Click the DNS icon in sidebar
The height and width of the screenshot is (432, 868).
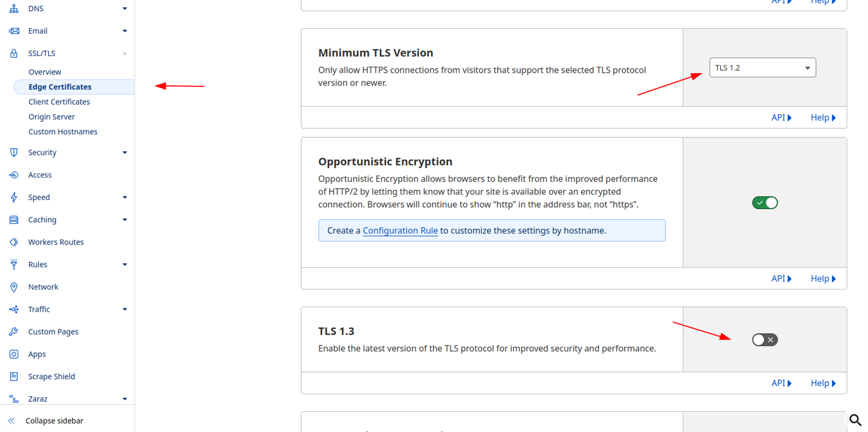[x=14, y=8]
